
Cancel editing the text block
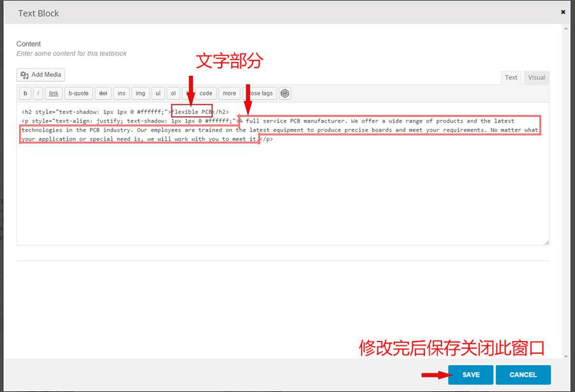[x=523, y=375]
